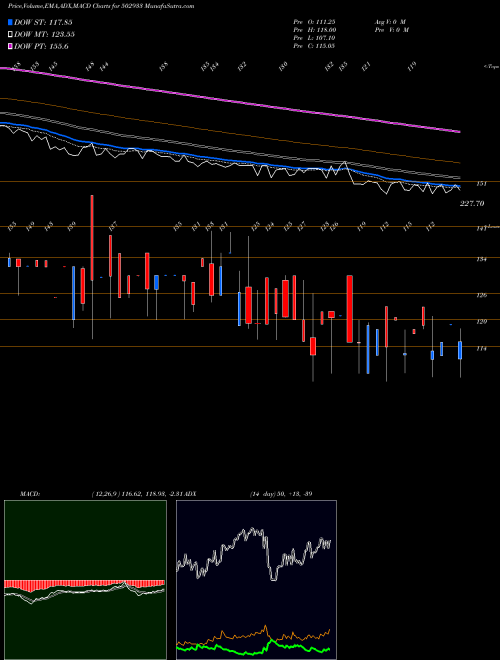The height and width of the screenshot is (660, 500).
Task: Click the 'Pre O: 111.25' value
Action: pos(314,21)
